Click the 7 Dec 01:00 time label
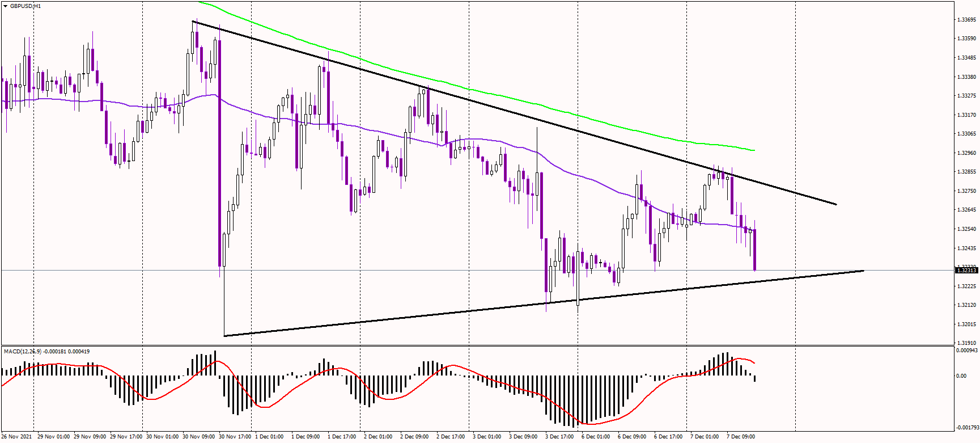The height and width of the screenshot is (443, 980). coord(705,437)
